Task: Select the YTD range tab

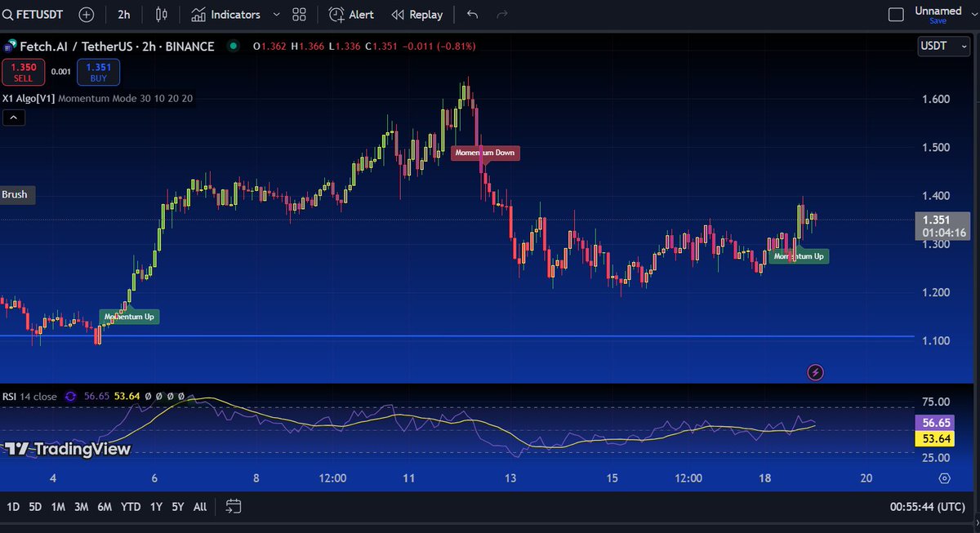Action: click(x=130, y=507)
